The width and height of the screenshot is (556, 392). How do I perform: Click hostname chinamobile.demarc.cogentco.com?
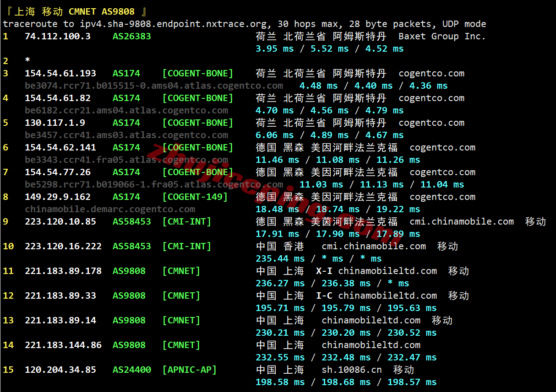[x=110, y=209]
